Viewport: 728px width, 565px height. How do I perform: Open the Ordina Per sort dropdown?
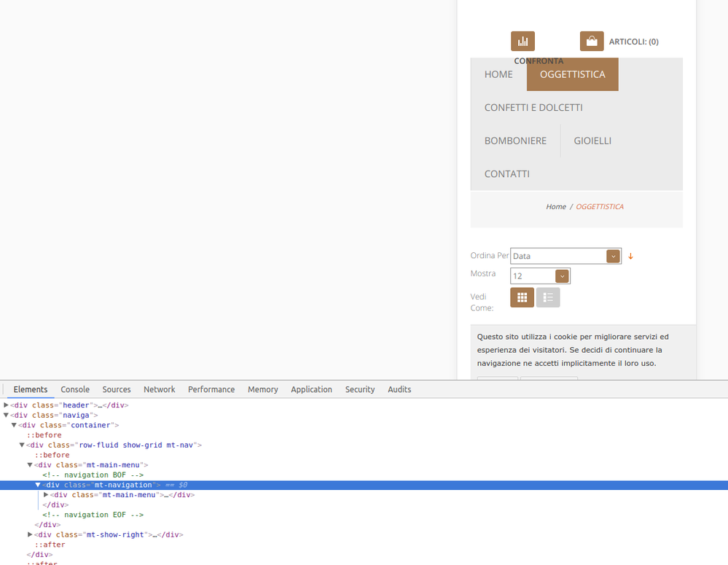[565, 256]
